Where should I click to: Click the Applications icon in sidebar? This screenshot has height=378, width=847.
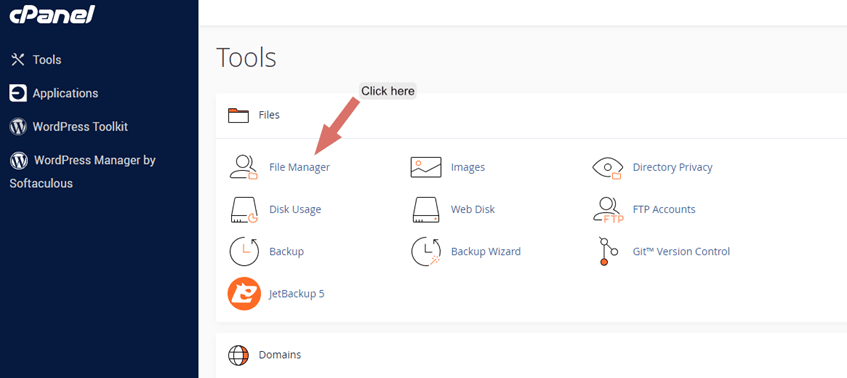(x=18, y=93)
